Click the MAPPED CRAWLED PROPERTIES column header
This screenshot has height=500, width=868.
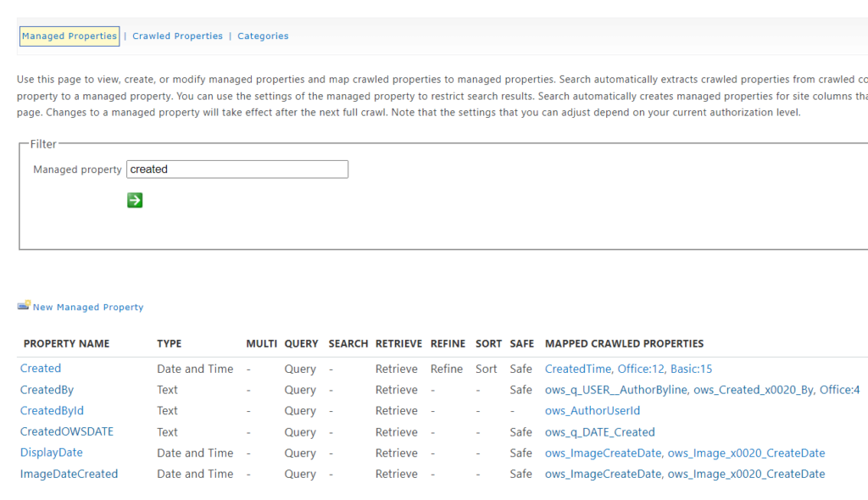(x=624, y=344)
